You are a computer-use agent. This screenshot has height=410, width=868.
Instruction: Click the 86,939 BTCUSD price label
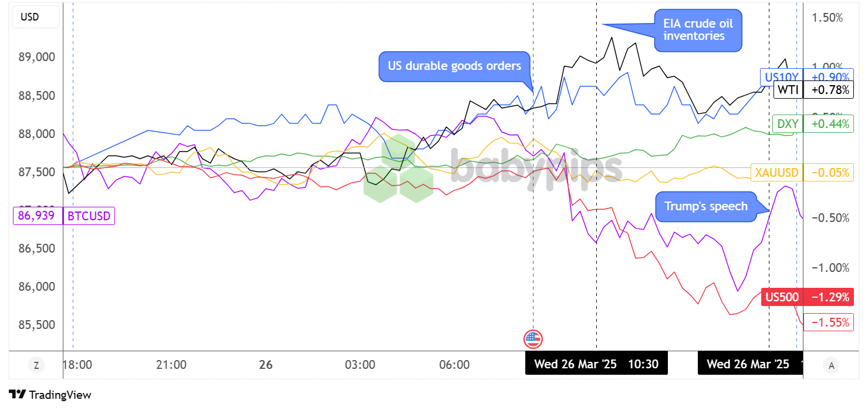pos(38,216)
